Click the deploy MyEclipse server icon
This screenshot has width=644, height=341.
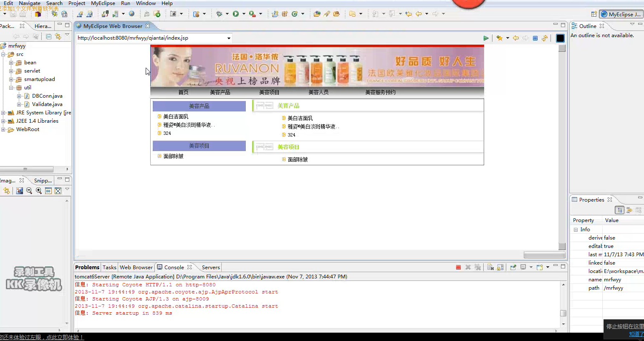104,14
